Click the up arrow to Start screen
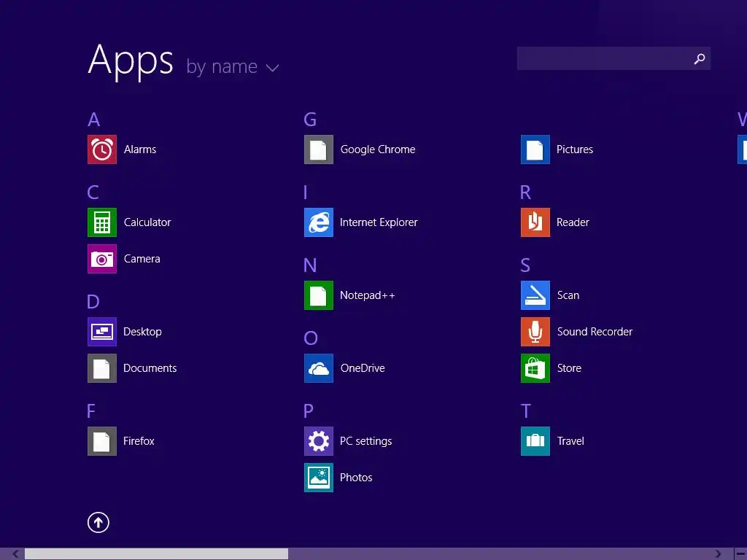747x560 pixels. click(x=98, y=523)
